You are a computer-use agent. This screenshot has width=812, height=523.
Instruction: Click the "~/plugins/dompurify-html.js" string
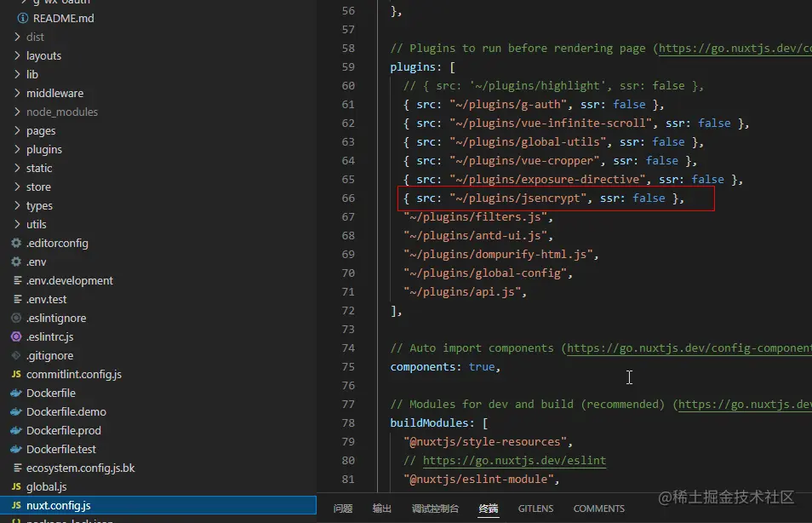(498, 254)
